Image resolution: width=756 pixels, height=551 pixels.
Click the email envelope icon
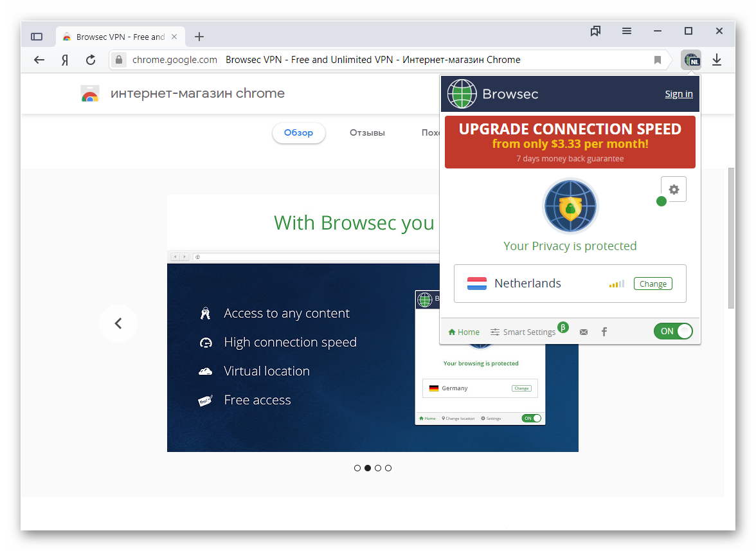click(x=584, y=332)
